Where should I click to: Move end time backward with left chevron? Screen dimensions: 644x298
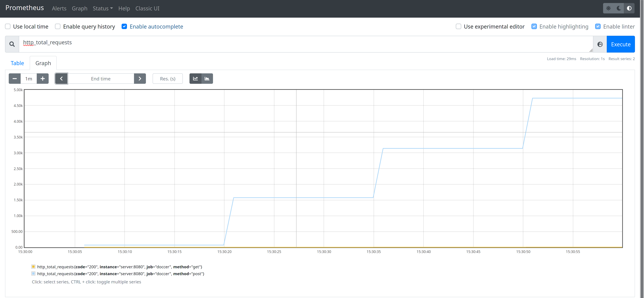(x=61, y=79)
